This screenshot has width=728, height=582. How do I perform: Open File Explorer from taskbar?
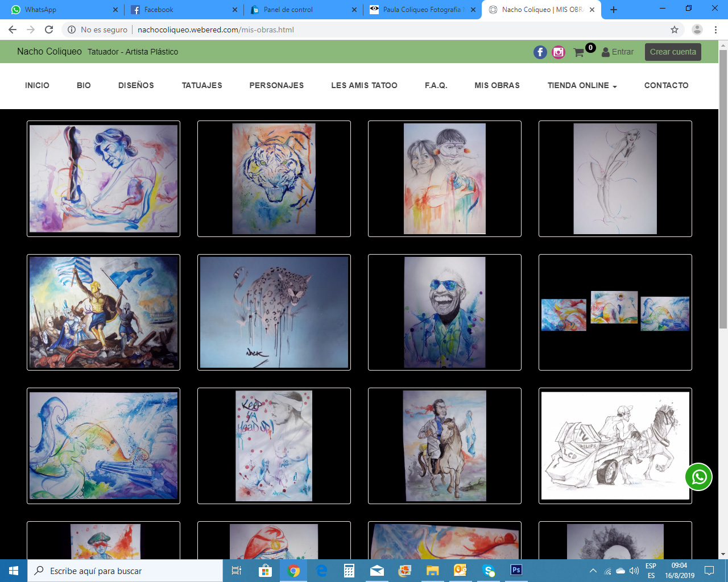click(x=433, y=571)
